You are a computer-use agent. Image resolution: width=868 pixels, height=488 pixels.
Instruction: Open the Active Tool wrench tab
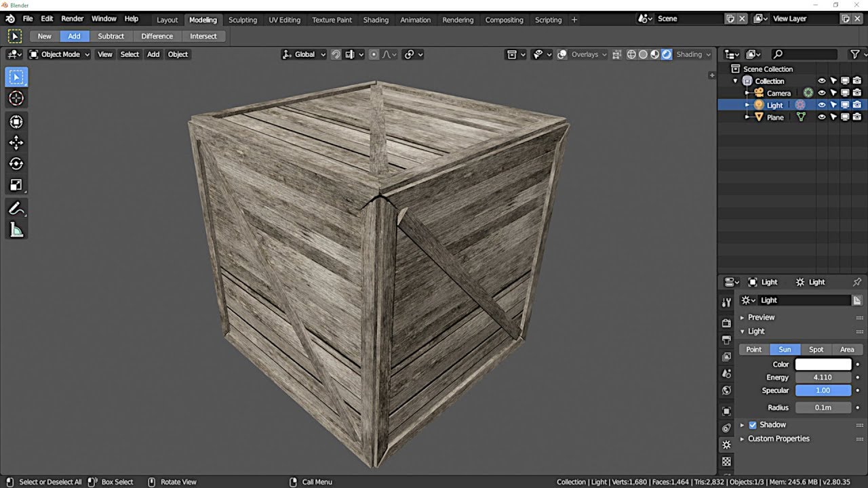(x=726, y=302)
